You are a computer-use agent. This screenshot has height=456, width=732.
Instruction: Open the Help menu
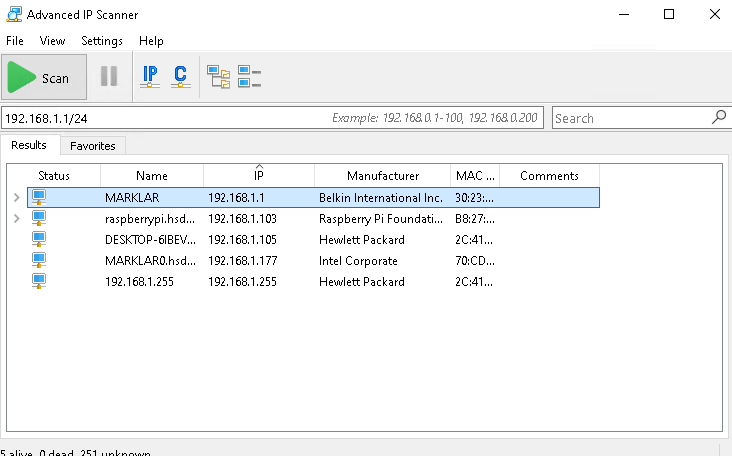click(x=151, y=41)
